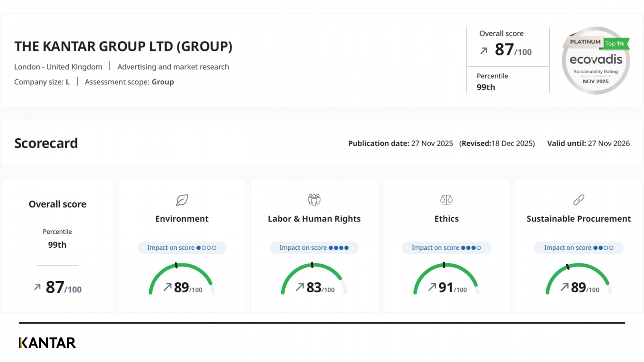Click the trend arrow next to Environment score 89
This screenshot has width=644, height=362.
pyautogui.click(x=167, y=287)
